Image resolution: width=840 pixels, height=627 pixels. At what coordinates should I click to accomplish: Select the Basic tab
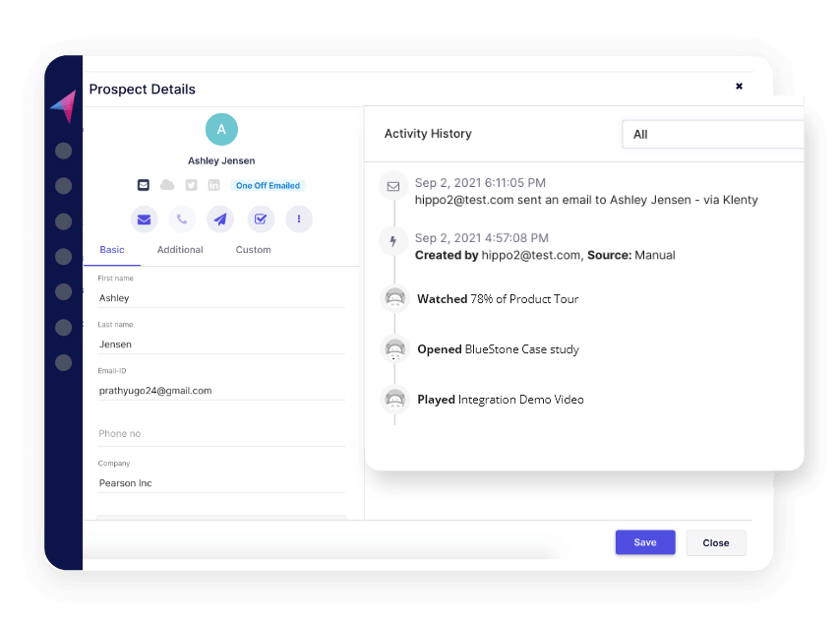coord(111,250)
